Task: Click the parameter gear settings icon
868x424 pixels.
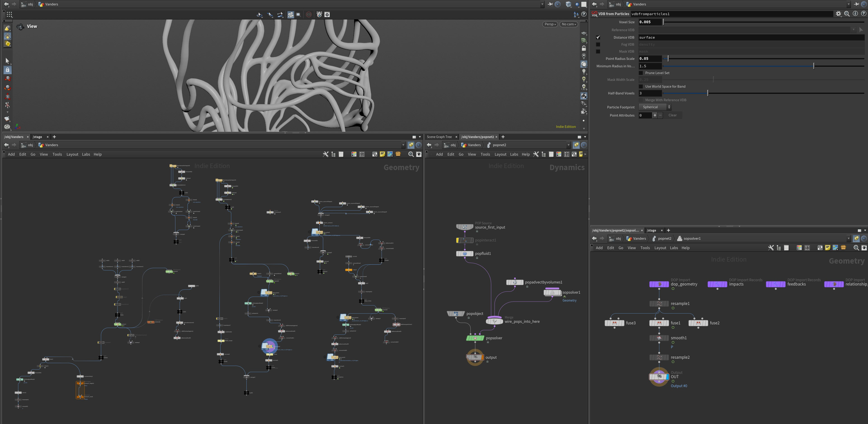Action: point(838,14)
